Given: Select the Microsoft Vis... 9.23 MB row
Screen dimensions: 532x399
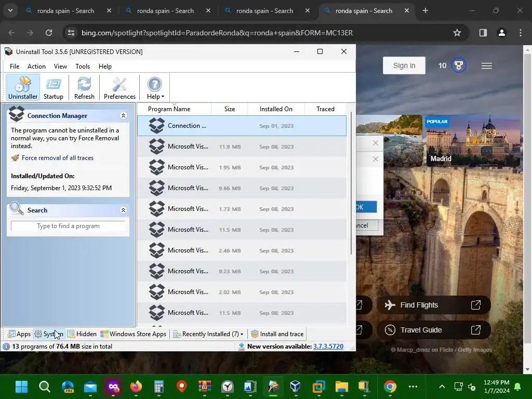Looking at the screenshot, I should pos(242,271).
